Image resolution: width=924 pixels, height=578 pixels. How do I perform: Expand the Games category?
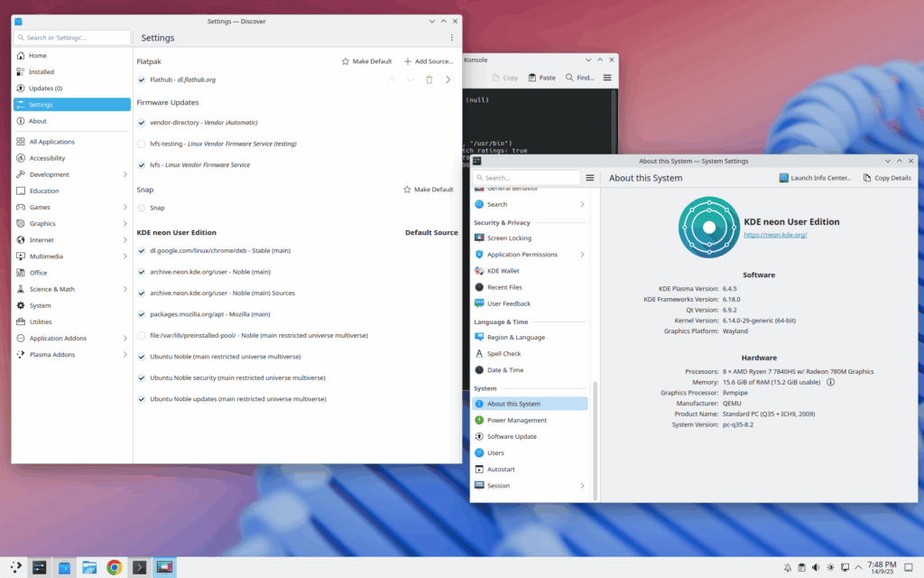coord(125,208)
